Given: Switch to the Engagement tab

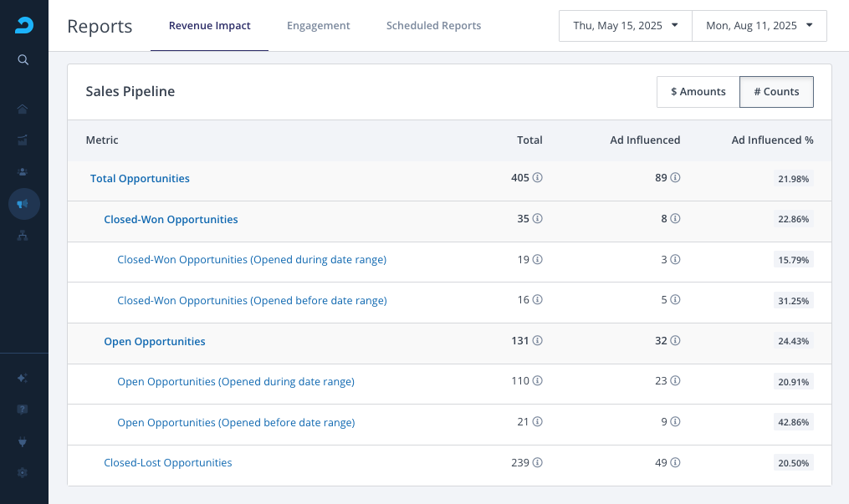Looking at the screenshot, I should pos(318,26).
